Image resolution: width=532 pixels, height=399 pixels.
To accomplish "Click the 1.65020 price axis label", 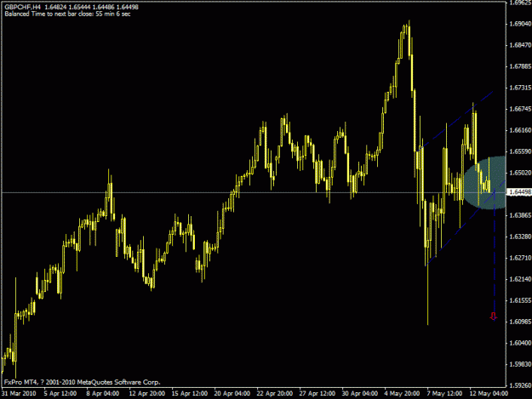I will pos(520,173).
